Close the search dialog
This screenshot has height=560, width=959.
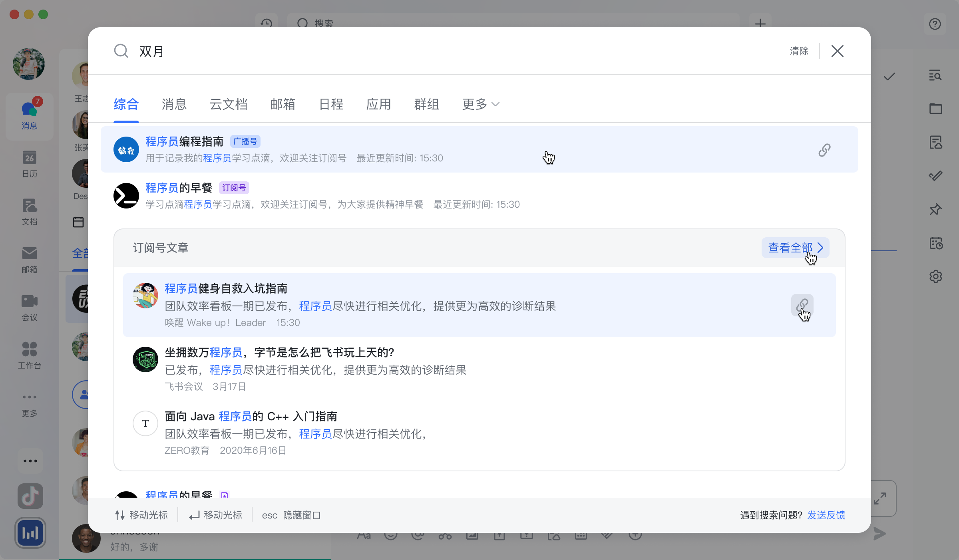click(838, 51)
